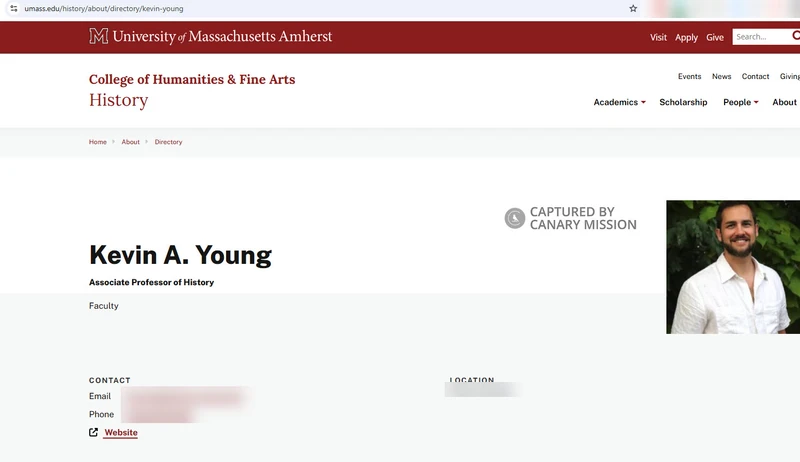Focus the Search input field
The image size is (800, 462).
point(762,37)
